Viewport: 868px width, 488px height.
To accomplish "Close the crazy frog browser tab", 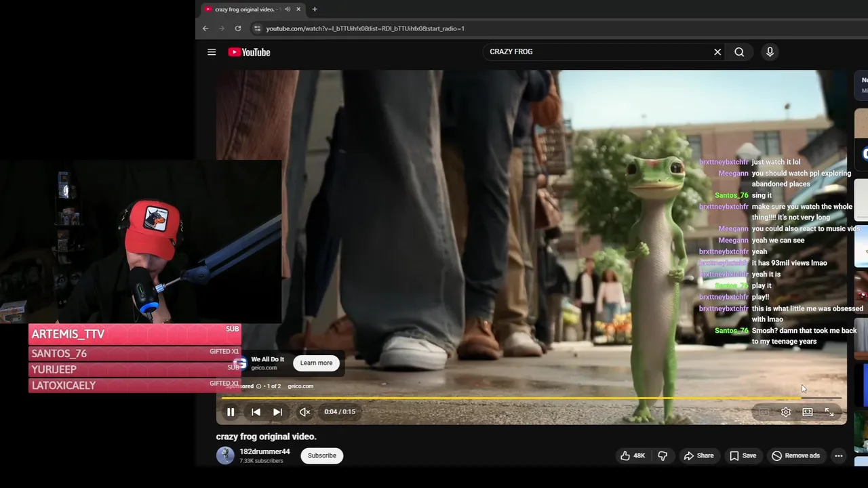I will point(298,9).
